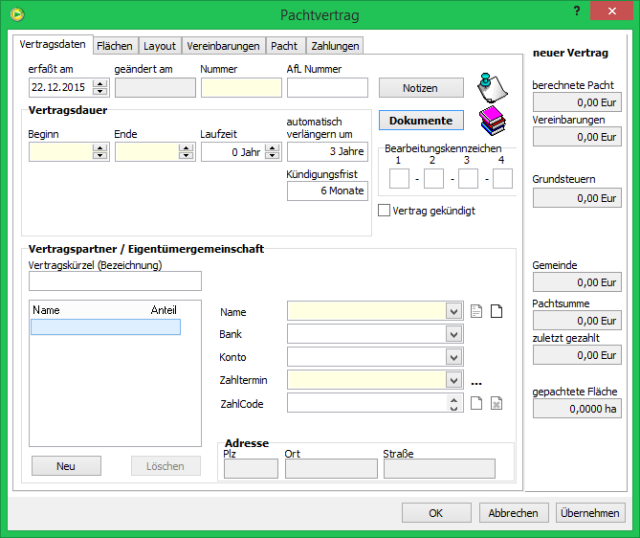Click the erfaßt am date spinner arrows
The height and width of the screenshot is (538, 640).
[x=100, y=87]
